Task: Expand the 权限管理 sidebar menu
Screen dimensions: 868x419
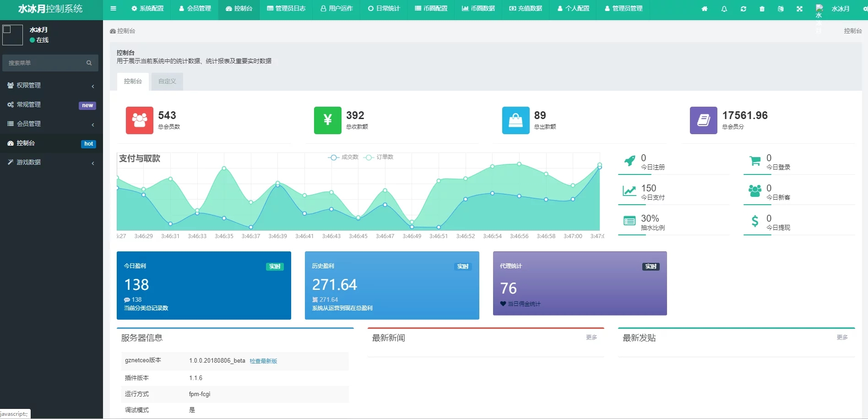Action: coord(51,86)
